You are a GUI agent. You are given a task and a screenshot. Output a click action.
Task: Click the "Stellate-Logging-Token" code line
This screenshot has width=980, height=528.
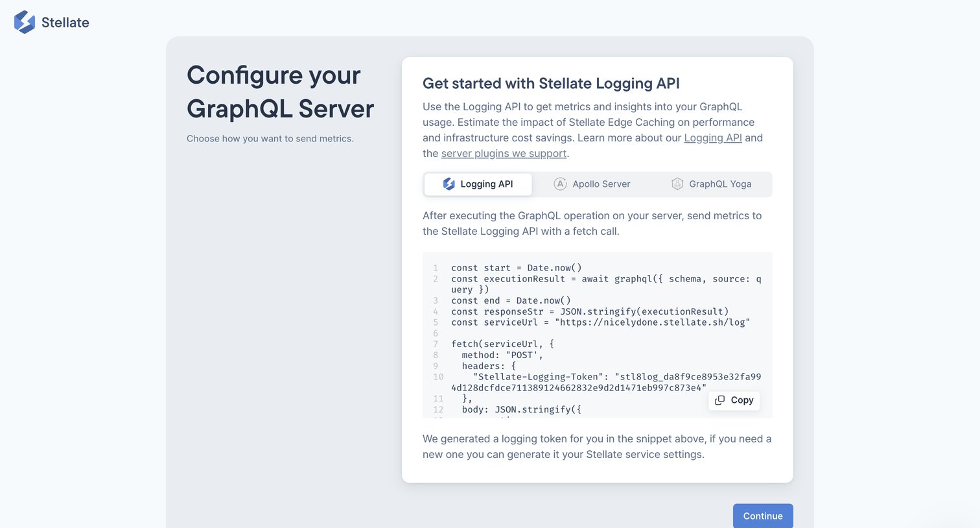tap(606, 382)
